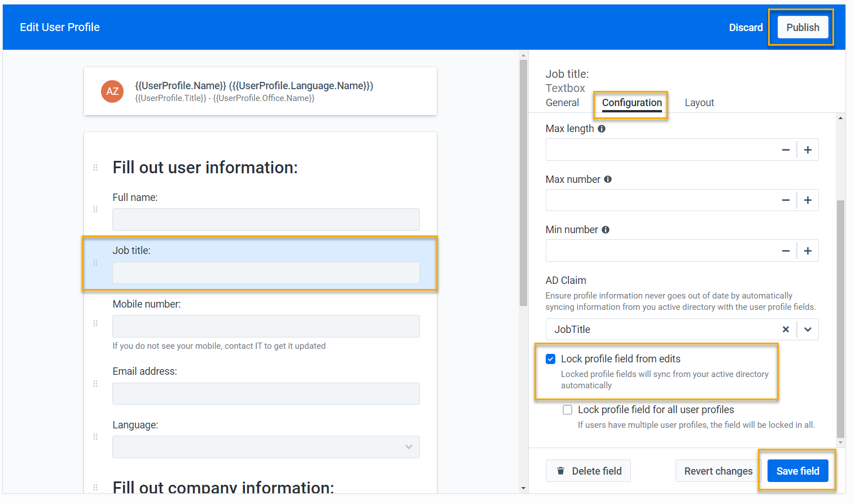Click the info icon next to Max length

click(x=601, y=129)
